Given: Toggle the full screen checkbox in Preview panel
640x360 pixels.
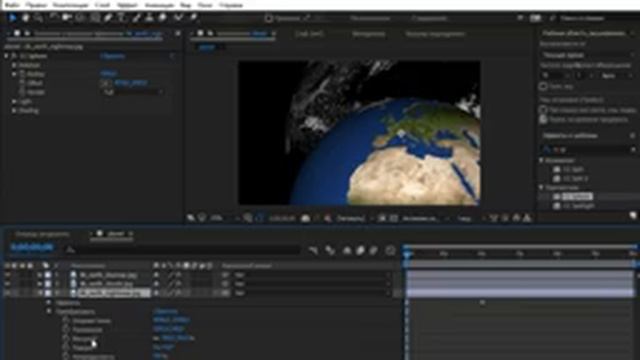Looking at the screenshot, I should (543, 86).
